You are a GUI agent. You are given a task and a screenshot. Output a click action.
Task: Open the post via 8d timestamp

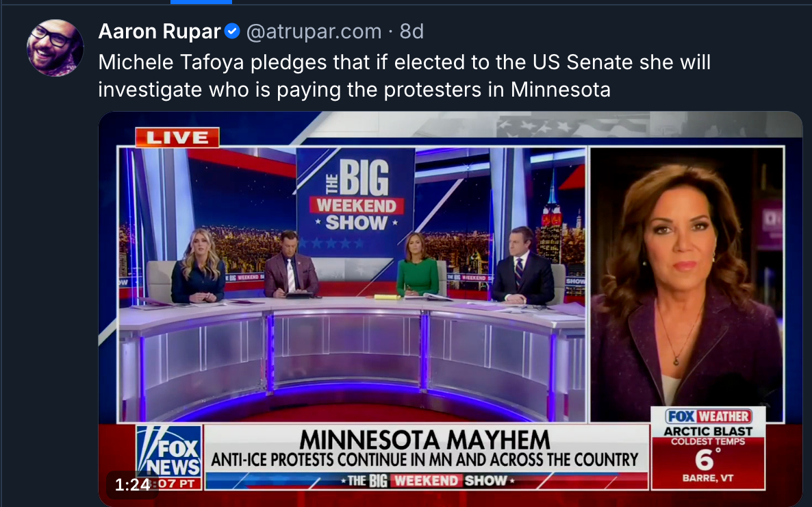point(411,32)
